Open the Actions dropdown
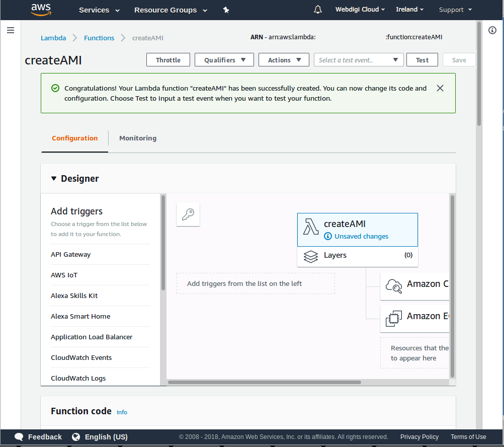504x447 pixels. coord(284,60)
